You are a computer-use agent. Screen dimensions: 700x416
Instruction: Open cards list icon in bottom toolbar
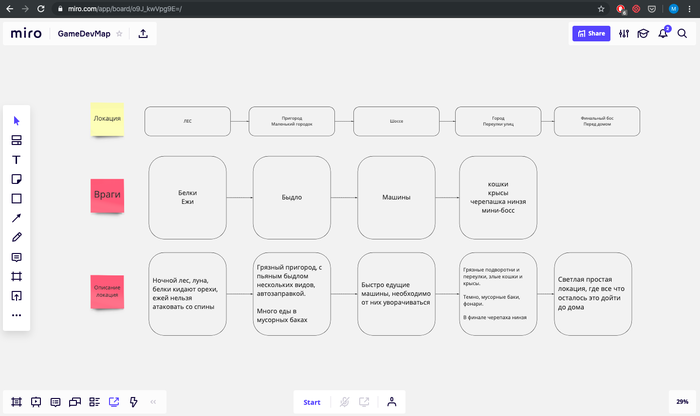[x=94, y=402]
